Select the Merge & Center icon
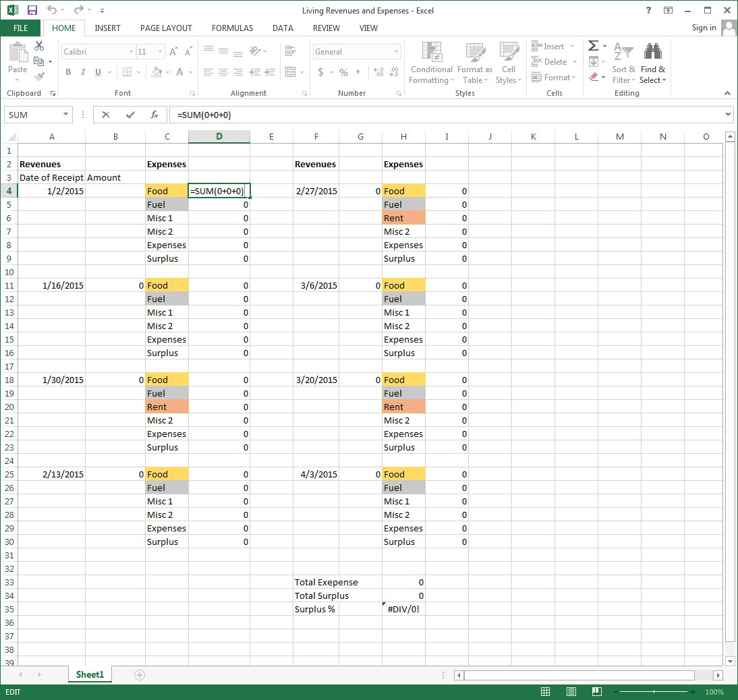 click(290, 71)
